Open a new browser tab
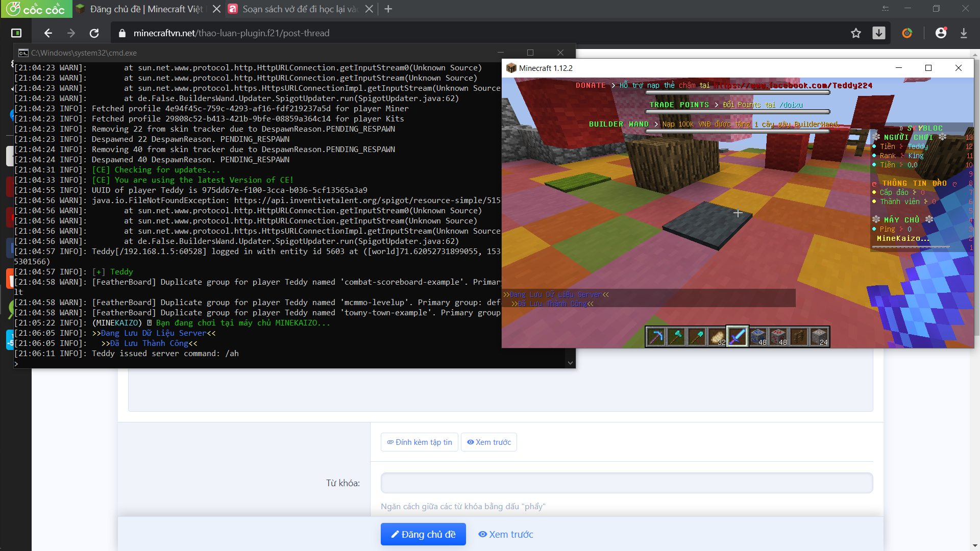 tap(388, 9)
